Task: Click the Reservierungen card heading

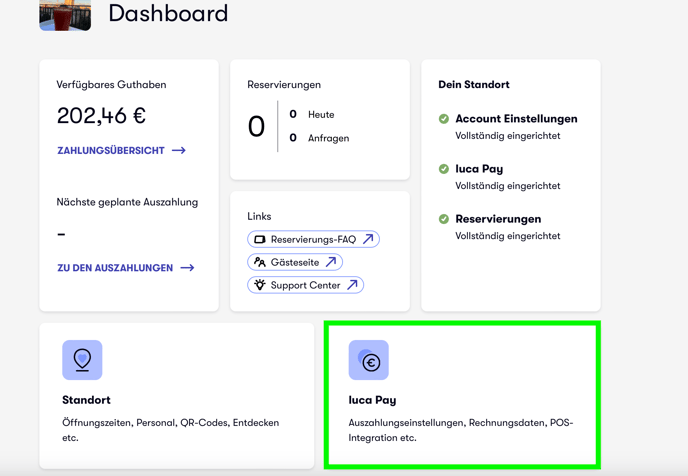Action: pos(284,85)
